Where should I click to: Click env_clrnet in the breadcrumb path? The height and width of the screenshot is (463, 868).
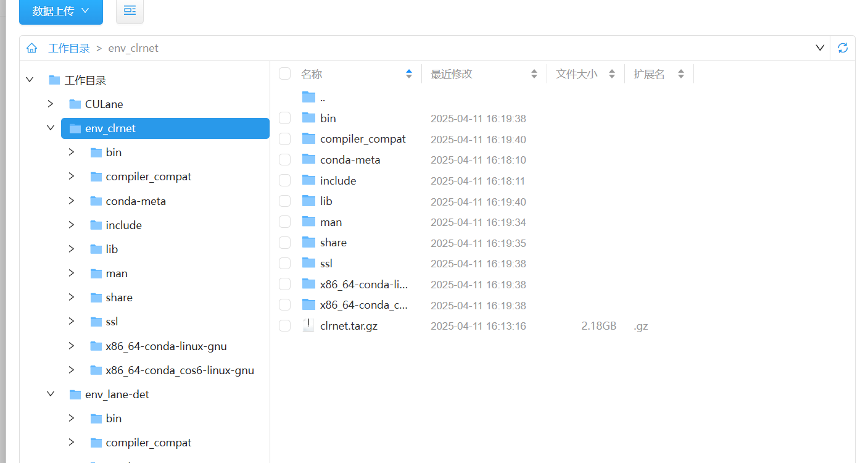click(x=133, y=48)
